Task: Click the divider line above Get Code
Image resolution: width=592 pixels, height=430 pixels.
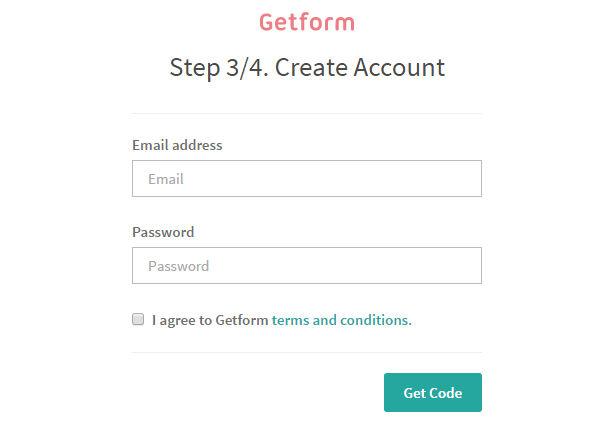Action: click(x=307, y=353)
